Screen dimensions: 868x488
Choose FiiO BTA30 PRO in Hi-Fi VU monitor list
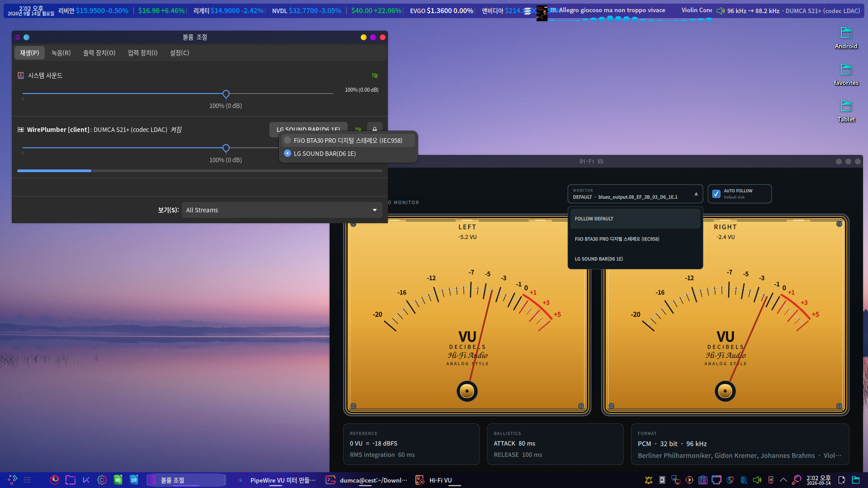pos(635,239)
